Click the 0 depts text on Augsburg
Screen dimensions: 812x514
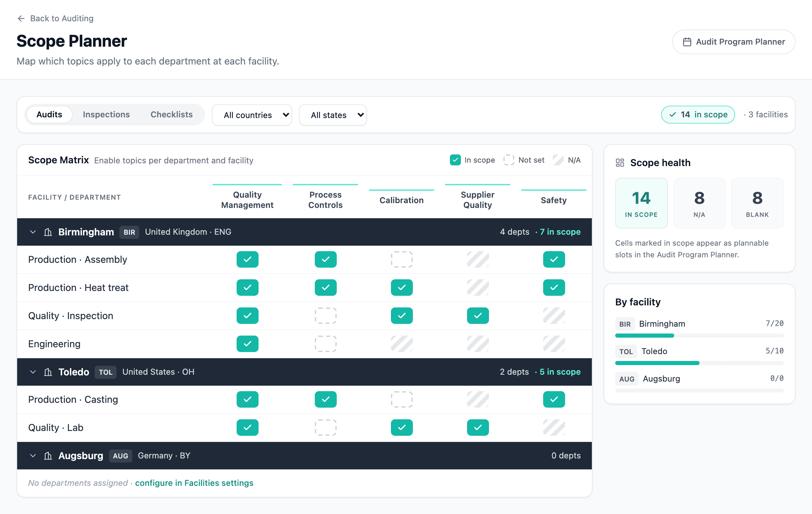(x=566, y=456)
